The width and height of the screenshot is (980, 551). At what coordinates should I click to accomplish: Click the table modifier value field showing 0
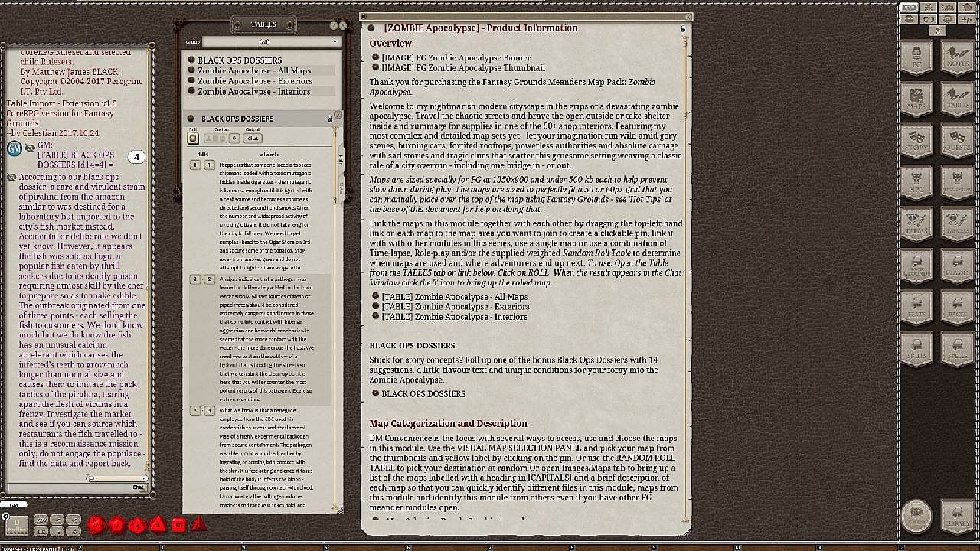[234, 139]
